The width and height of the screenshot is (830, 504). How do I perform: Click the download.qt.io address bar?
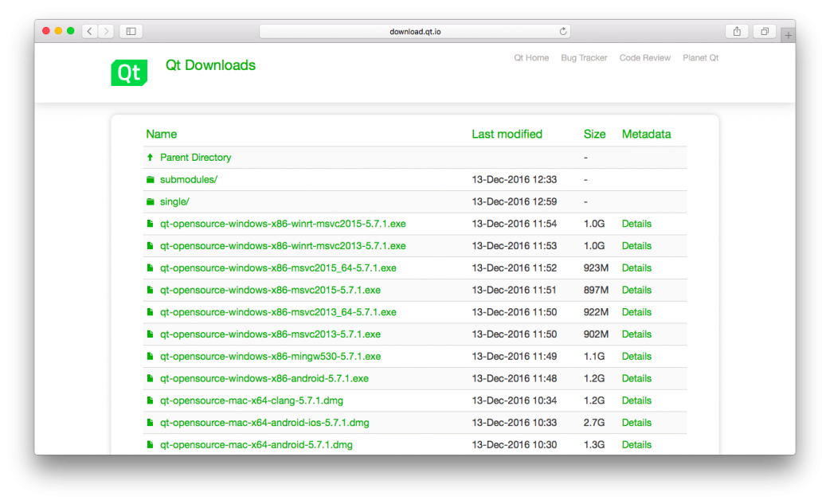point(414,31)
